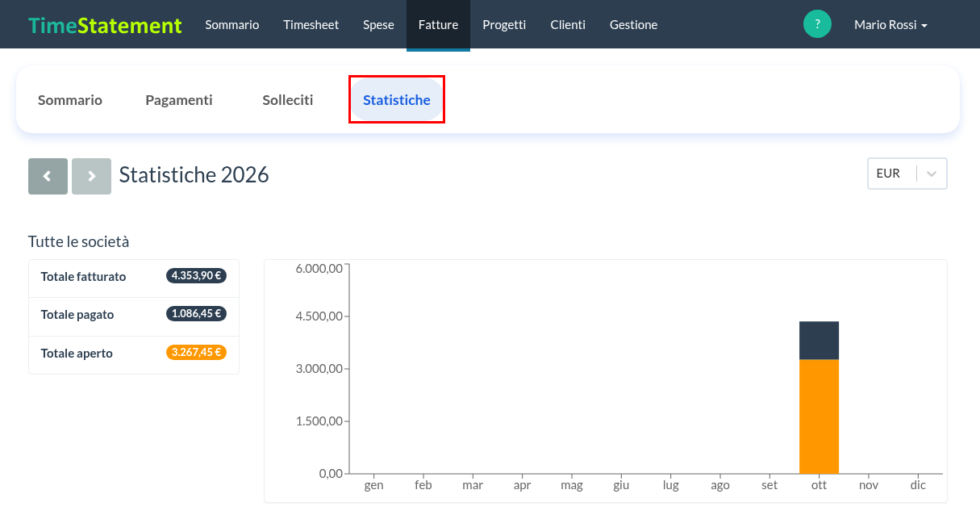Click the apr month label on chart axis

click(522, 485)
